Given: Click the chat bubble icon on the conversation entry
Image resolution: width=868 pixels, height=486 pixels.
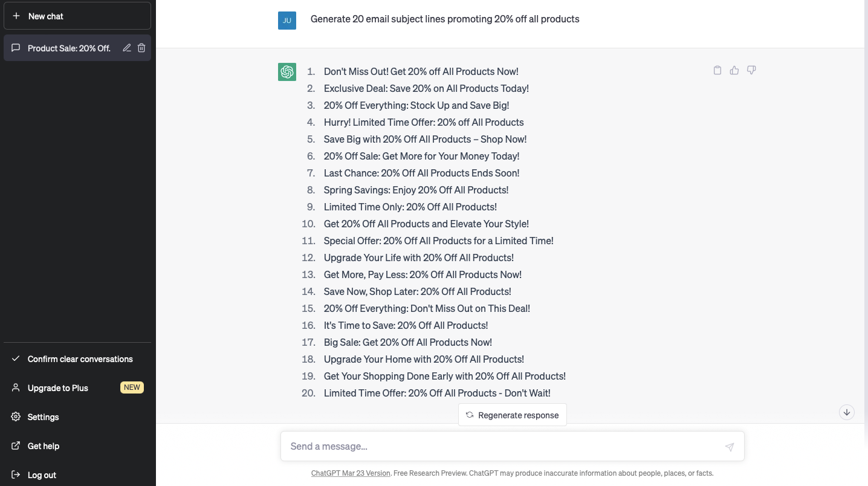Looking at the screenshot, I should pyautogui.click(x=15, y=48).
